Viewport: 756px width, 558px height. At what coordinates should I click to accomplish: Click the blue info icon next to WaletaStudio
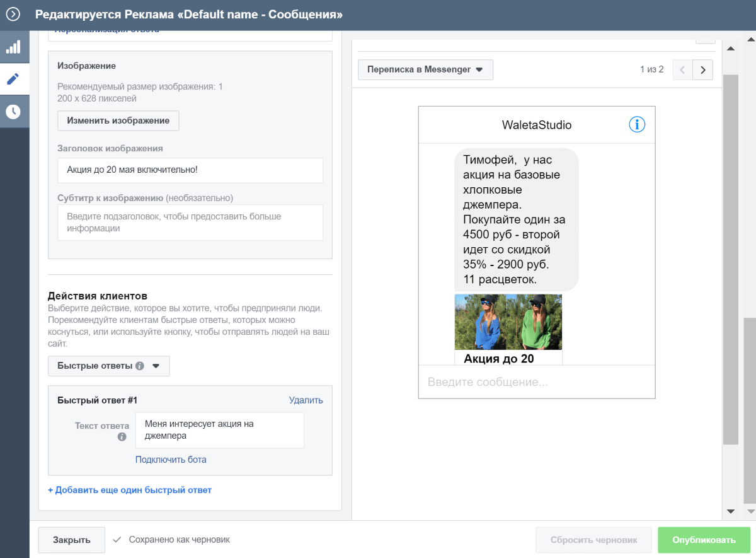tap(637, 125)
